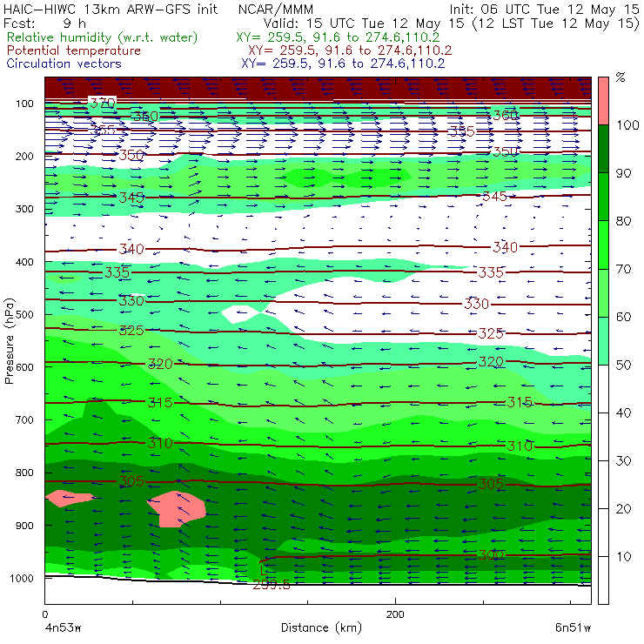
Task: Click the '6n51w' end coordinate label
Action: [573, 628]
